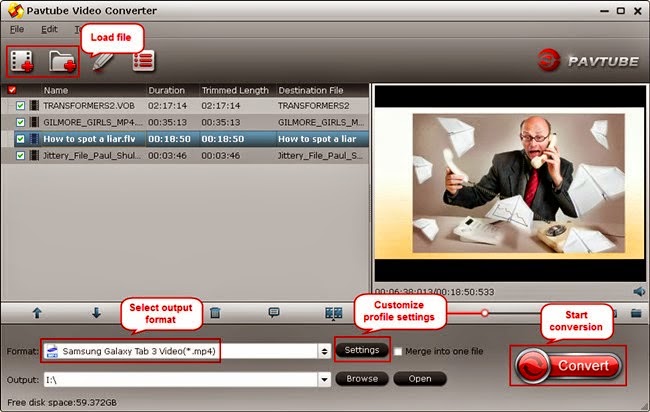The height and width of the screenshot is (412, 650).
Task: Click the Open output folder button
Action: 420,378
